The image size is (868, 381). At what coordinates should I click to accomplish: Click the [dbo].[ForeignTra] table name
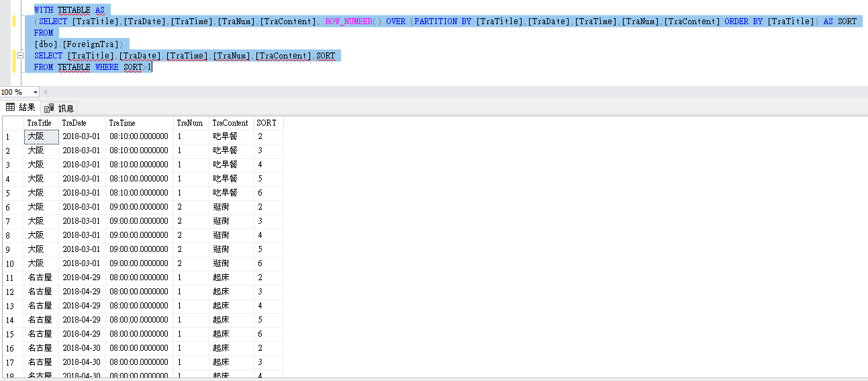pos(77,44)
